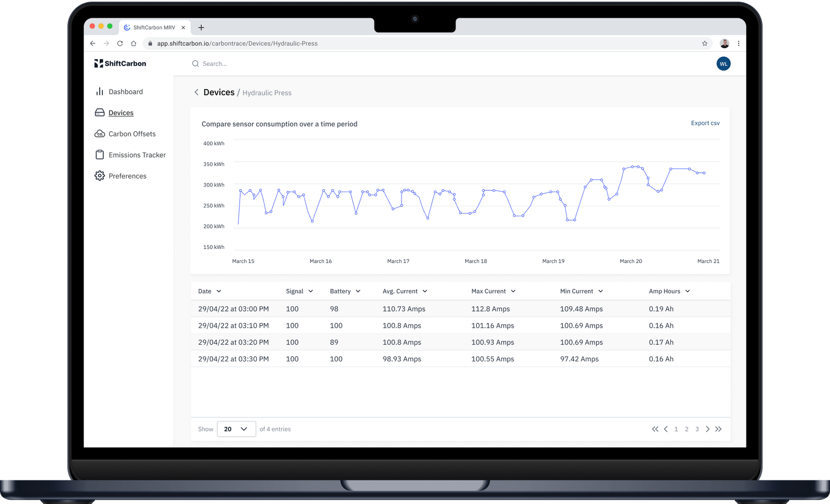The height and width of the screenshot is (504, 830).
Task: Expand the Amp Hours column dropdown
Action: (x=688, y=291)
